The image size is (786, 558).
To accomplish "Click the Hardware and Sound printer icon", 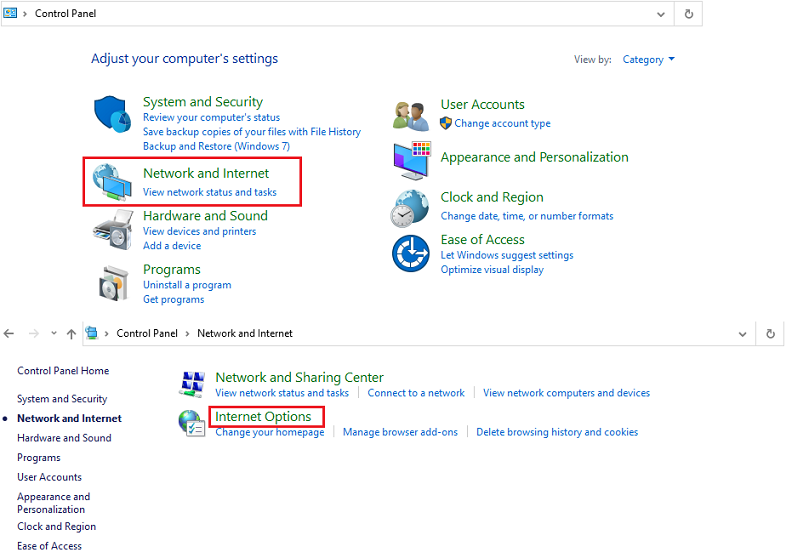I will pos(113,230).
